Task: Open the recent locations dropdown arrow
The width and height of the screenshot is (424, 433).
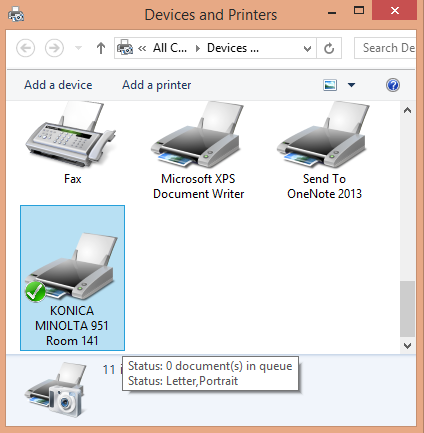Action: click(78, 48)
